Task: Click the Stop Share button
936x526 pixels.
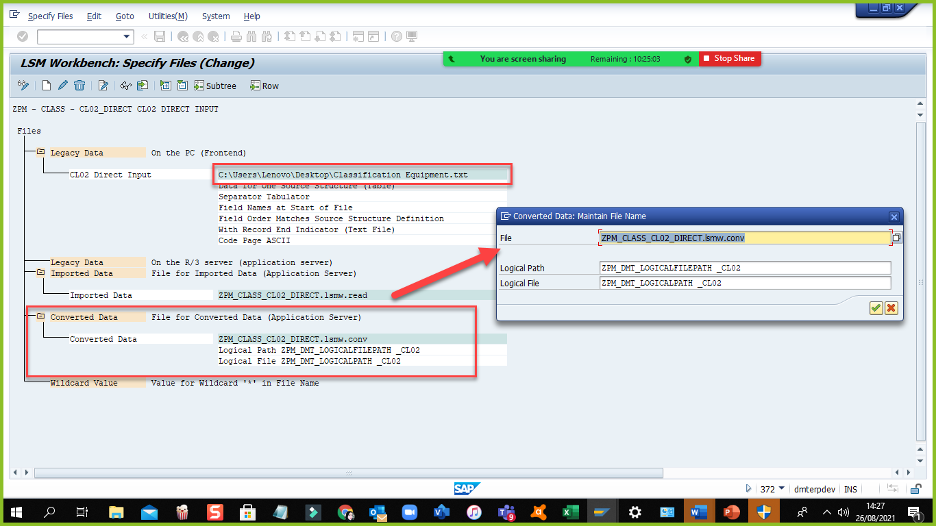Action: click(x=729, y=59)
